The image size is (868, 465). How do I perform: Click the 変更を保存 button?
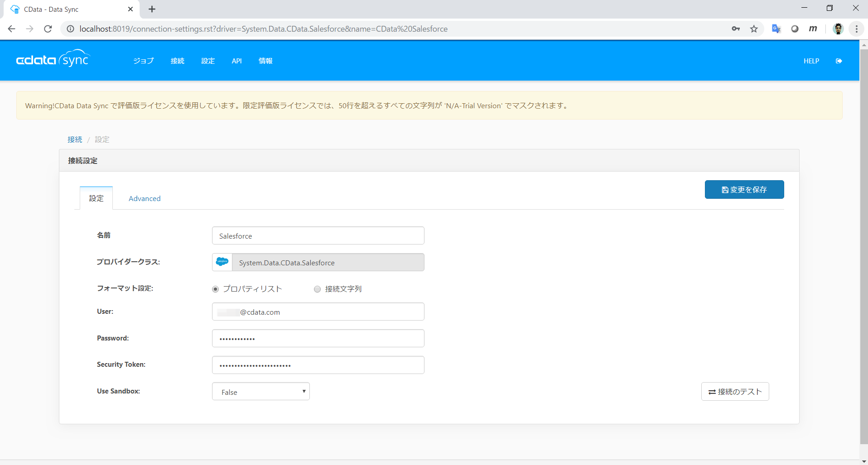point(744,189)
